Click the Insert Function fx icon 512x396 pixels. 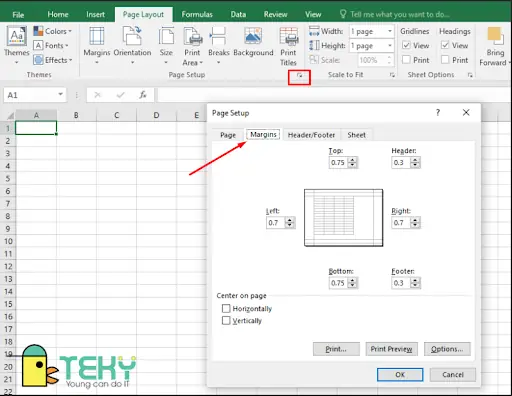[143, 95]
